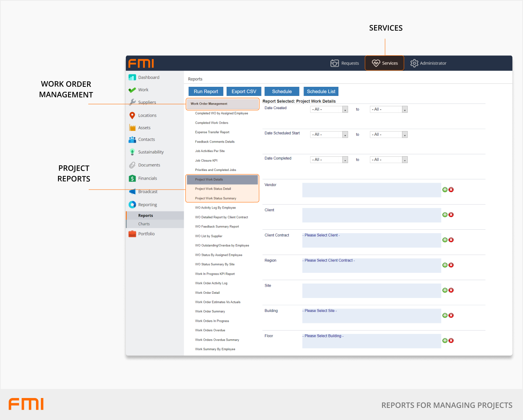
Task: Click the Administrator gear icon
Action: coord(414,63)
